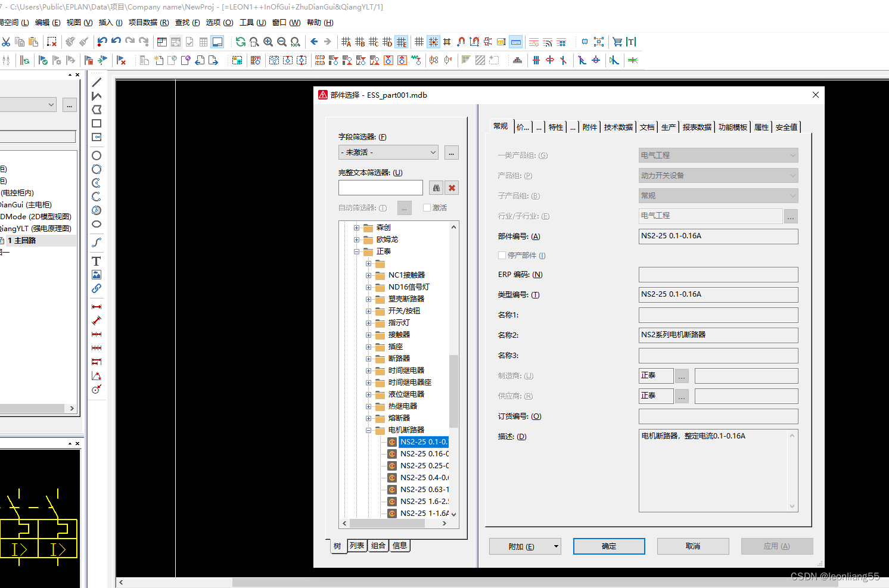This screenshot has width=889, height=588.
Task: Click the 确定 button
Action: [609, 546]
